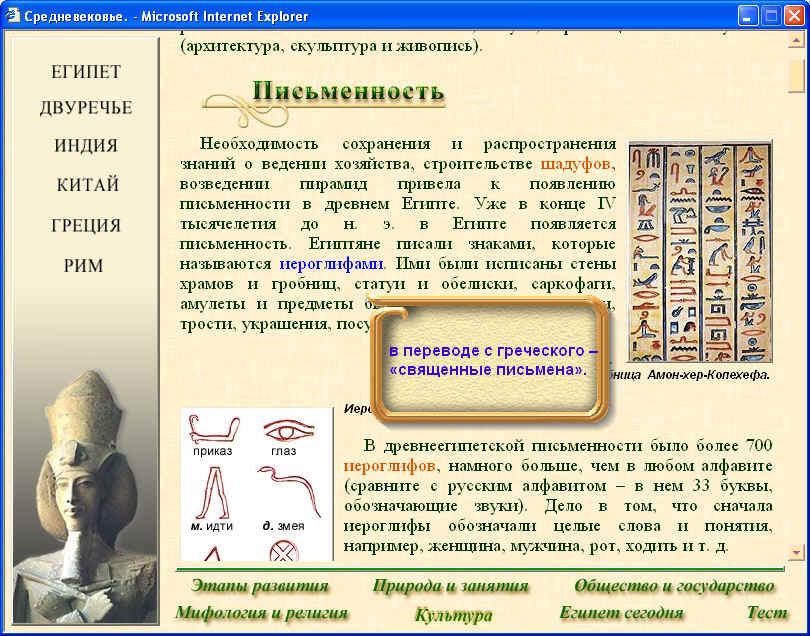Click the змея snake hieroglyph
Viewport: 810px width, 636px height.
click(x=289, y=491)
